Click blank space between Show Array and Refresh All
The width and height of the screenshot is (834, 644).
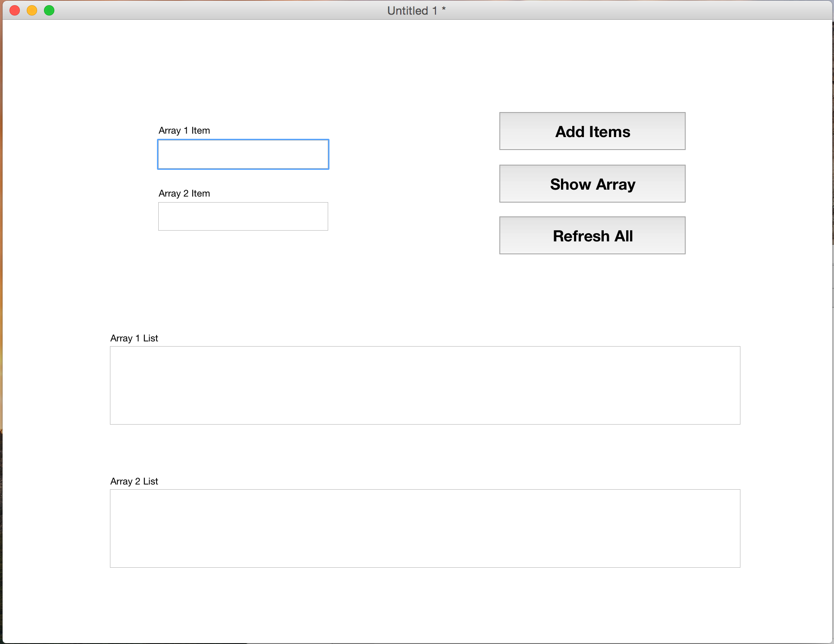click(x=592, y=209)
